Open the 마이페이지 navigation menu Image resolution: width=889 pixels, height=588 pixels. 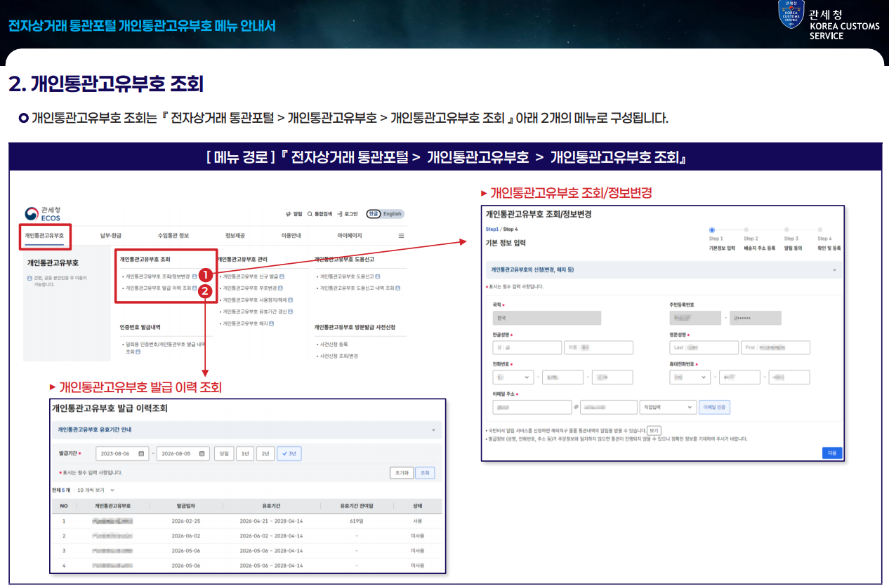350,236
